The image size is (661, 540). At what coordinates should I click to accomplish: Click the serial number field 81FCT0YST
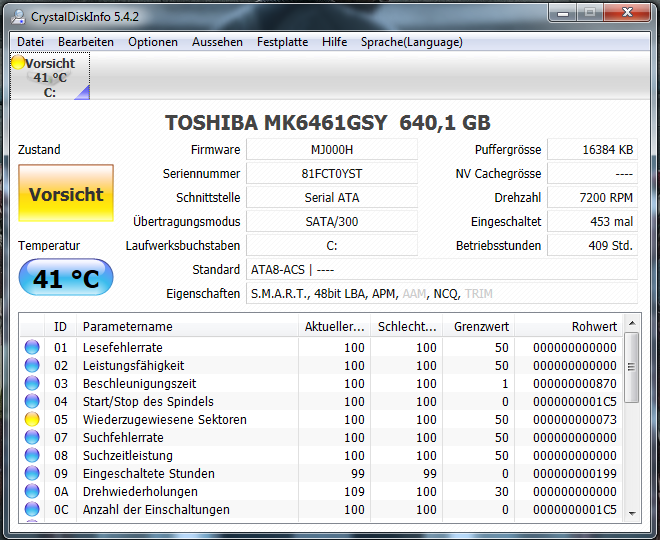coord(332,174)
